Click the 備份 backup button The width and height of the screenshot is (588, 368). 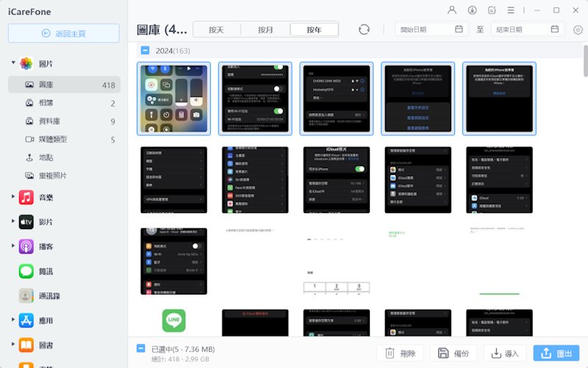(453, 353)
